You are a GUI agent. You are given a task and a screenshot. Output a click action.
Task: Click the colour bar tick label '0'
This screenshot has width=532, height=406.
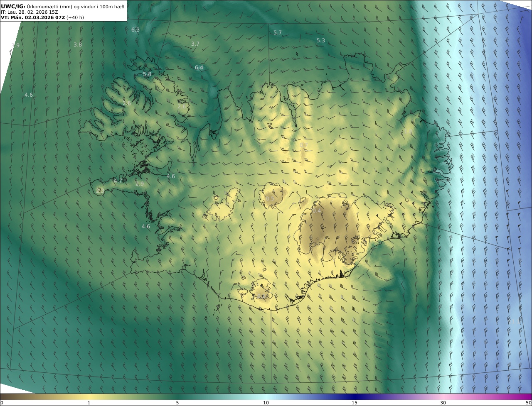pyautogui.click(x=2, y=403)
